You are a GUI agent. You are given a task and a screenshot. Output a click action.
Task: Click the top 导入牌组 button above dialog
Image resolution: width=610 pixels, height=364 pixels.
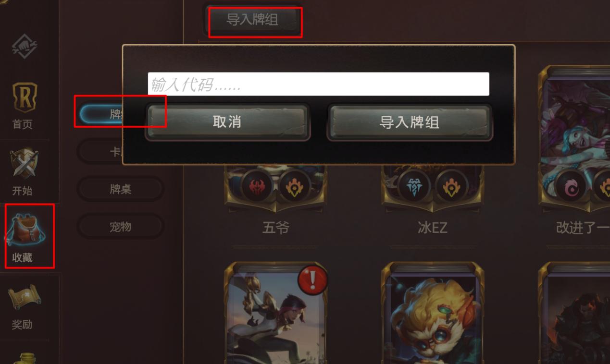point(252,20)
